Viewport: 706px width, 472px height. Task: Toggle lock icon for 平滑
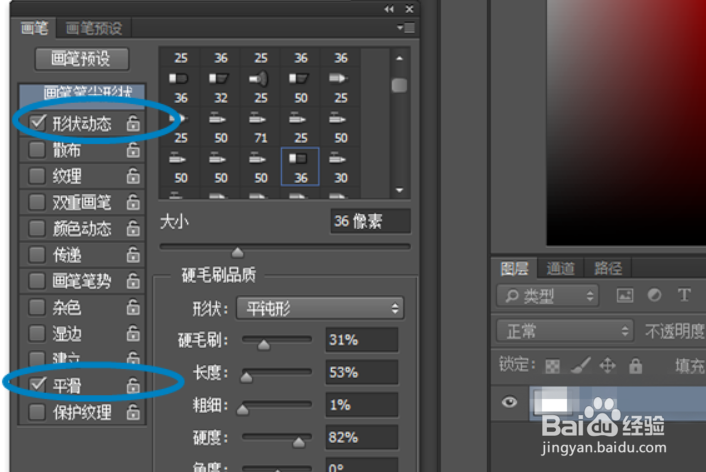[133, 386]
